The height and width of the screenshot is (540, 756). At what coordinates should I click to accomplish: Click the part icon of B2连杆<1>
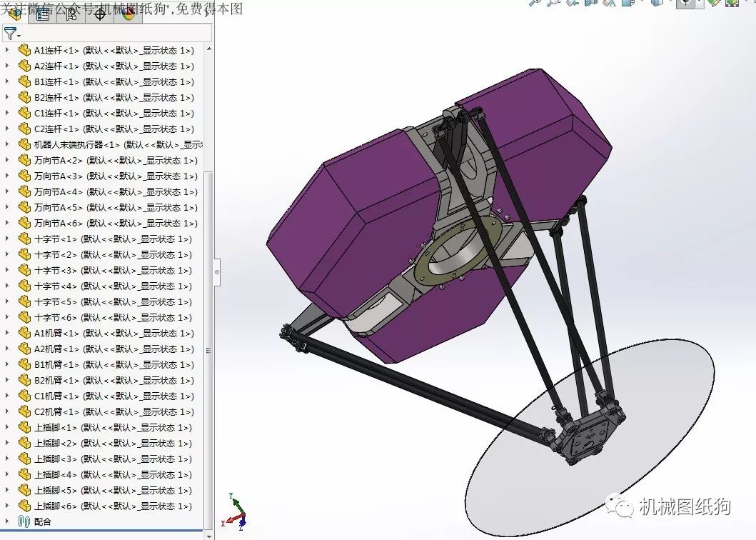pyautogui.click(x=24, y=97)
